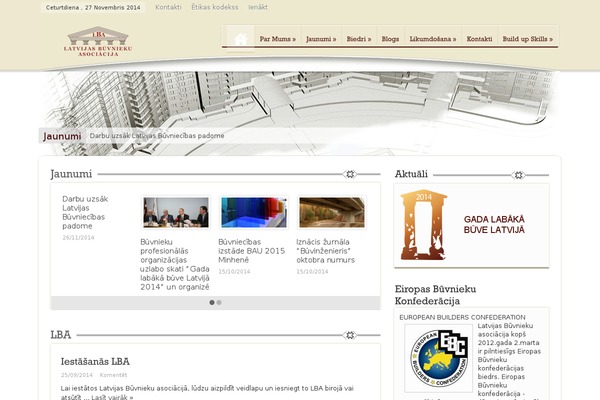Image resolution: width=600 pixels, height=400 pixels.
Task: Expand the Par Mums menu
Action: point(278,39)
